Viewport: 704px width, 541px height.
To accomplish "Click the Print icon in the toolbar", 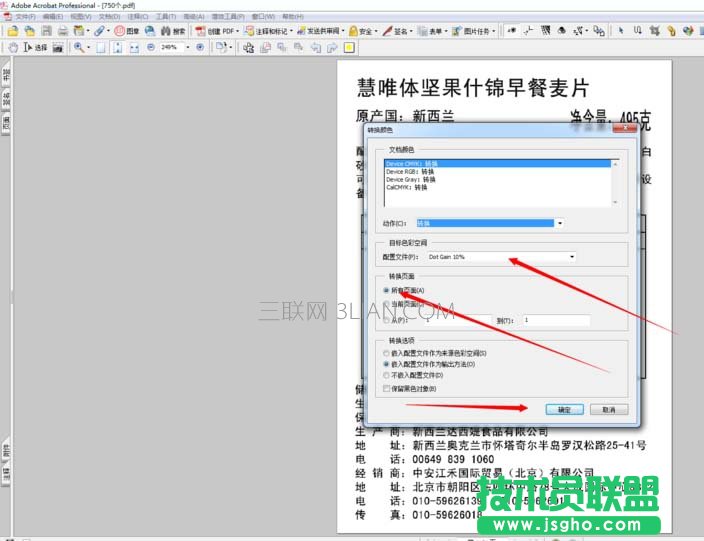I will [63, 31].
